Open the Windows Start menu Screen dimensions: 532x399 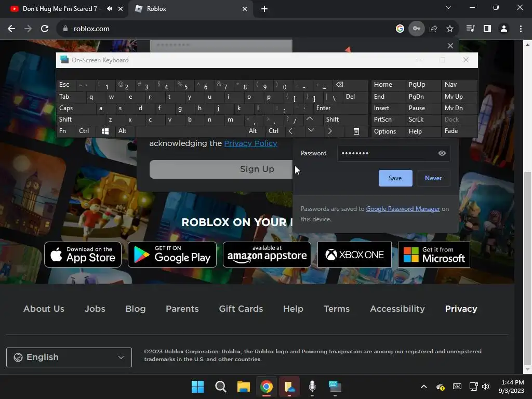click(197, 387)
